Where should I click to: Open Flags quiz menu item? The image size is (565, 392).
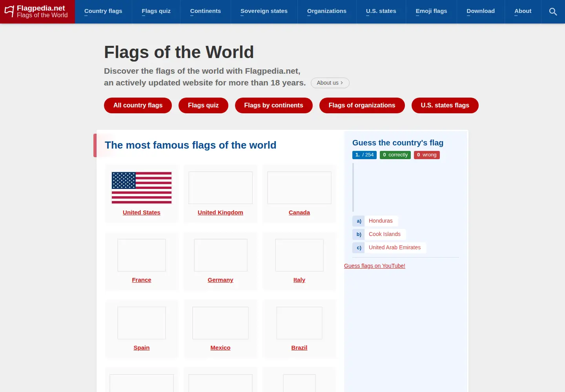click(156, 11)
